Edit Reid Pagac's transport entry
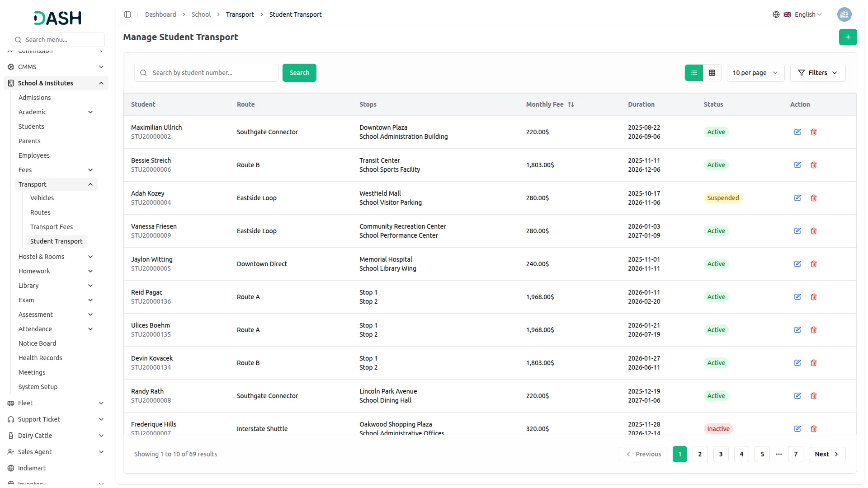 [797, 297]
